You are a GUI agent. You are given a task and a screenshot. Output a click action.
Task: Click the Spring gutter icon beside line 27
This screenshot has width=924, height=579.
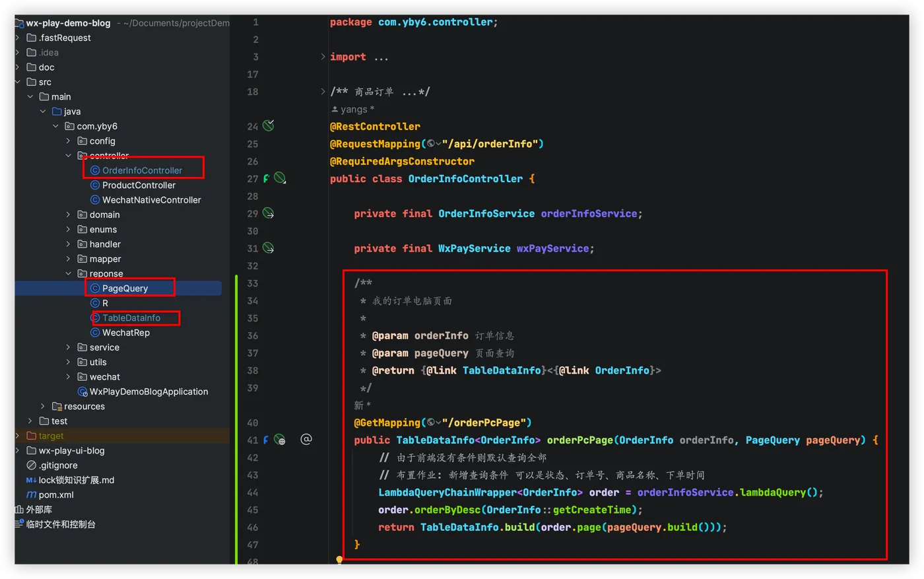coord(280,178)
